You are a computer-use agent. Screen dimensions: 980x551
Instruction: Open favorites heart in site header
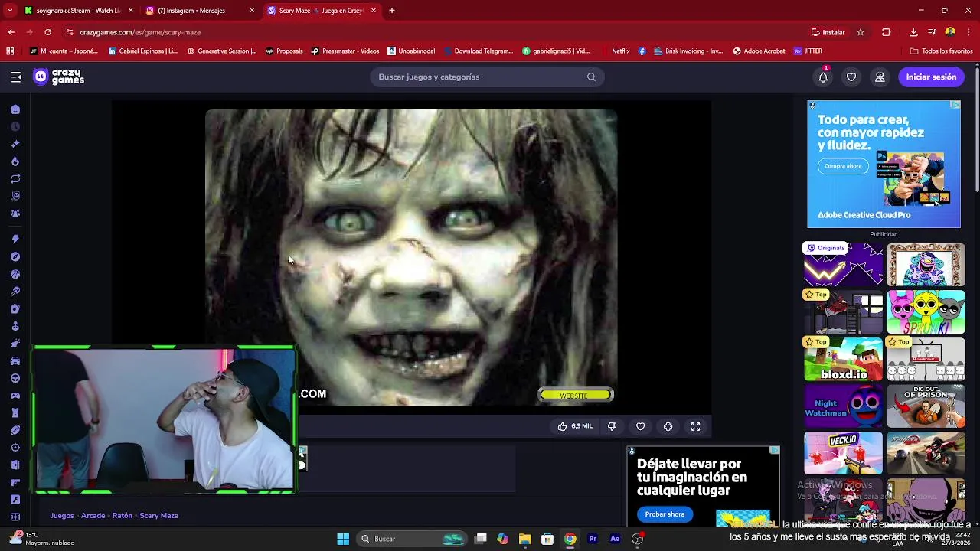[x=851, y=77]
